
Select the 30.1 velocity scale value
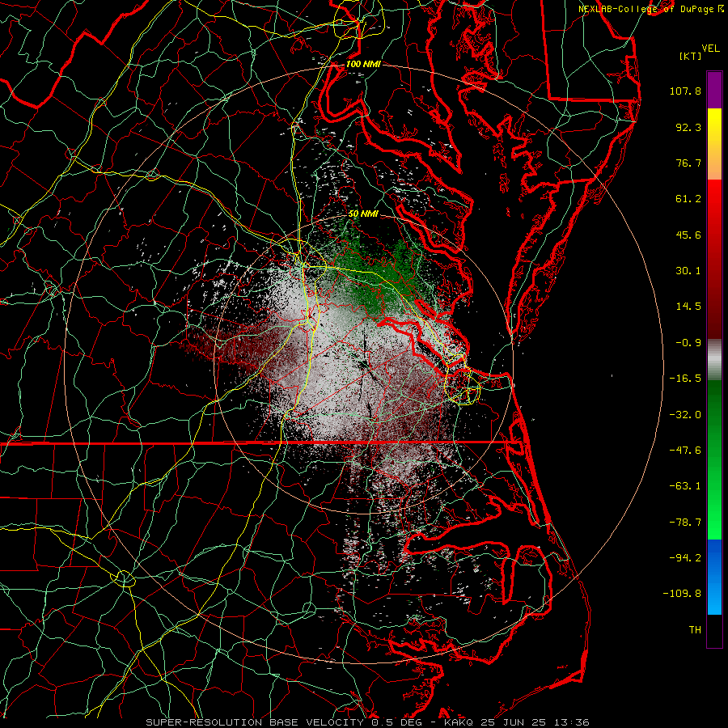(688, 271)
